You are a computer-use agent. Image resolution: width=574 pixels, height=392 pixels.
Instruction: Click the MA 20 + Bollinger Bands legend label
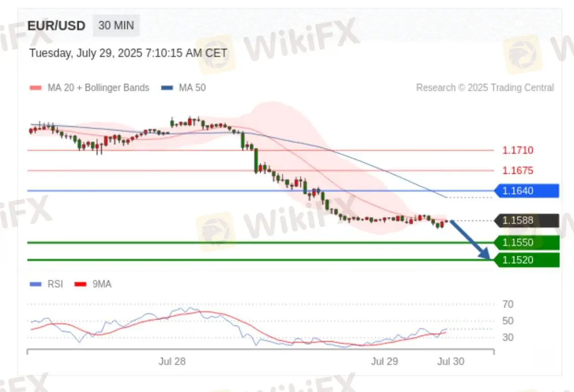pyautogui.click(x=98, y=88)
